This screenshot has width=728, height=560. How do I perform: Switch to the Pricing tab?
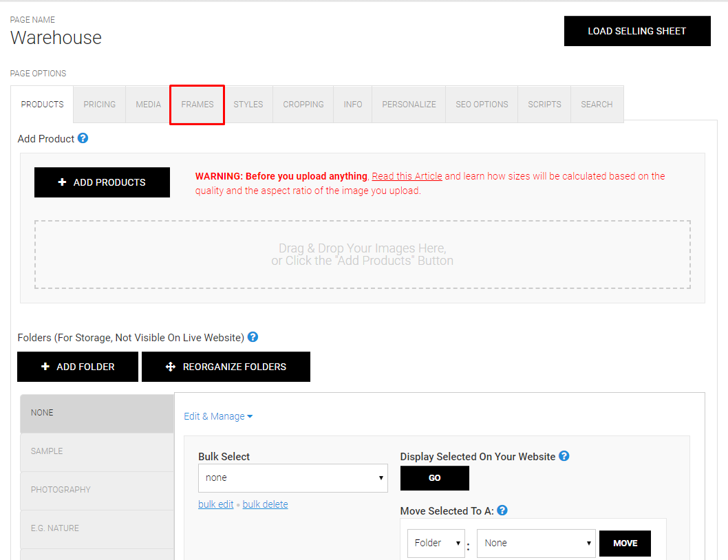click(x=99, y=105)
